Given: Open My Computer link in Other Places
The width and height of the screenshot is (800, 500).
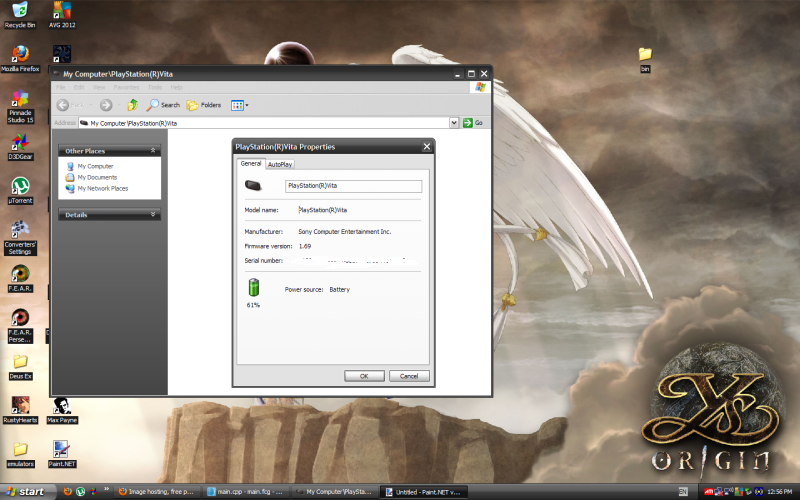Looking at the screenshot, I should click(x=95, y=166).
